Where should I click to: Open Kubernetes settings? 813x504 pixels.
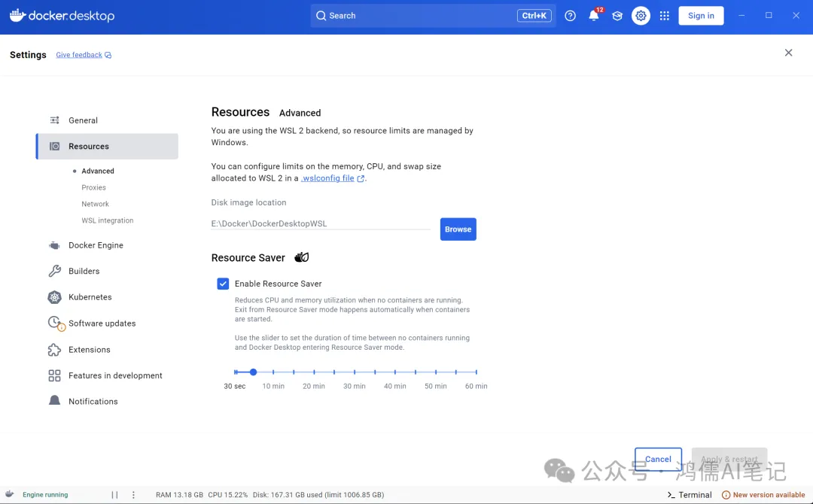(108, 297)
